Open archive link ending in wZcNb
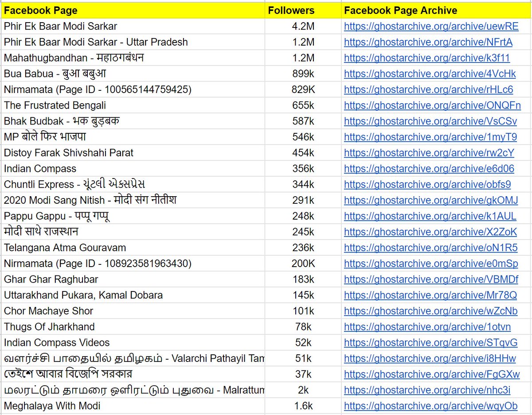The image size is (532, 415). [x=430, y=311]
